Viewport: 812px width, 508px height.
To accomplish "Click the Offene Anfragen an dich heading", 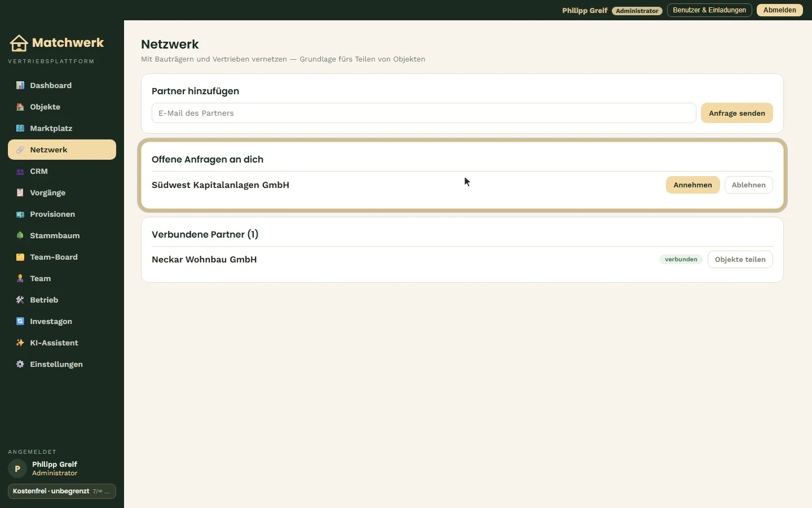I will tap(208, 159).
